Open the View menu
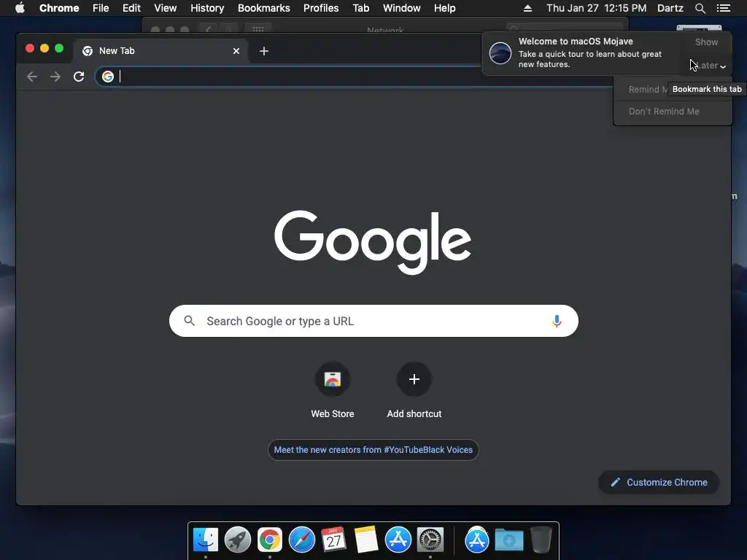Image resolution: width=747 pixels, height=560 pixels. [x=165, y=8]
